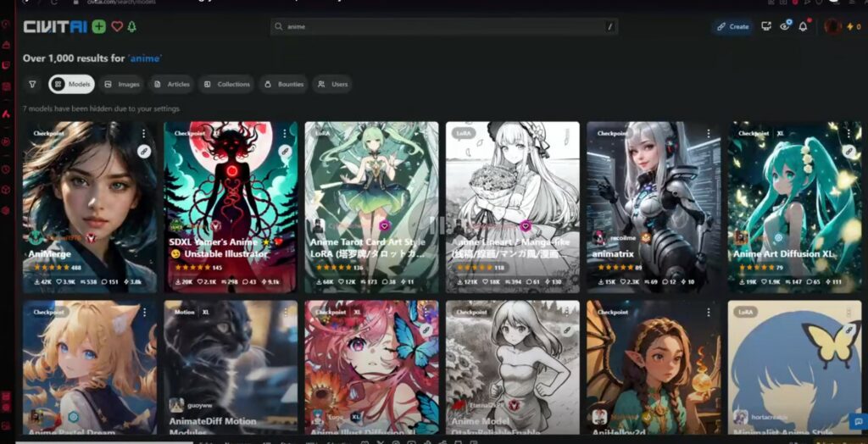Click the heart count 3.9K on AniMerge
This screenshot has height=444, width=868.
coord(68,282)
